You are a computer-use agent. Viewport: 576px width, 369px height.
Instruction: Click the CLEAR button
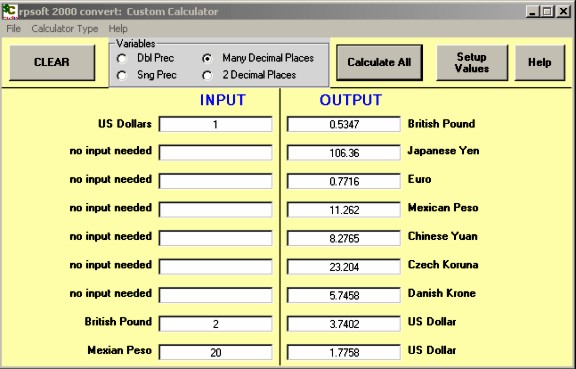pyautogui.click(x=52, y=62)
